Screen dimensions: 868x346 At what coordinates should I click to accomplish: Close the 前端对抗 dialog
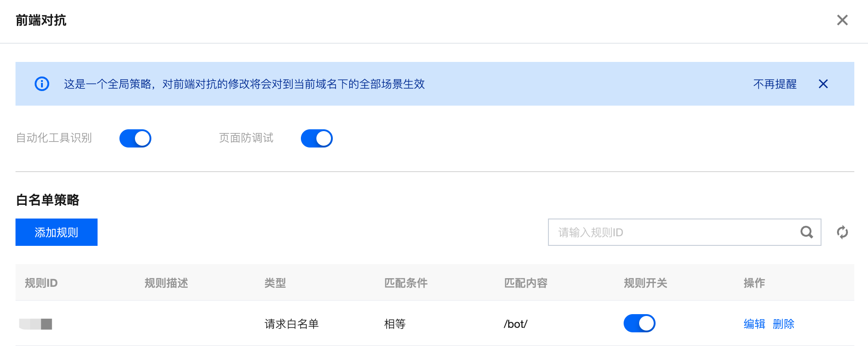tap(842, 20)
